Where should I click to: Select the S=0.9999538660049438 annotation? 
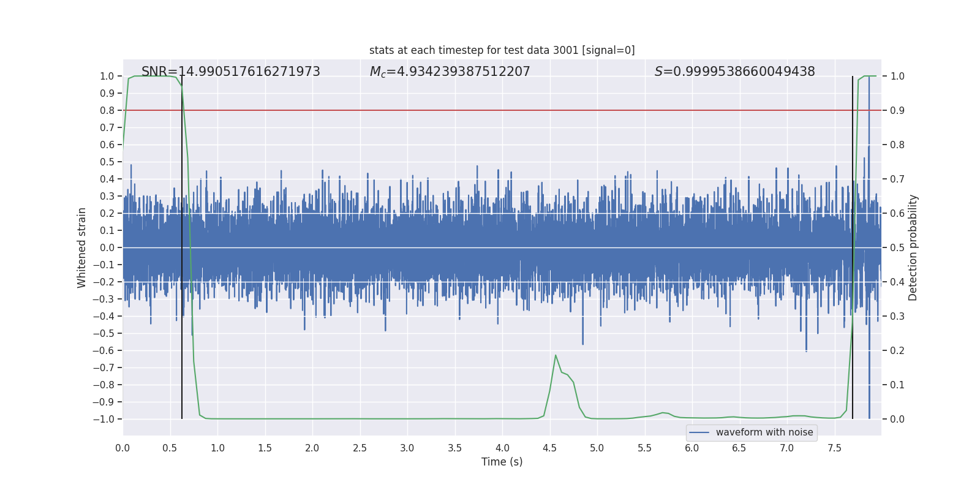pyautogui.click(x=735, y=72)
